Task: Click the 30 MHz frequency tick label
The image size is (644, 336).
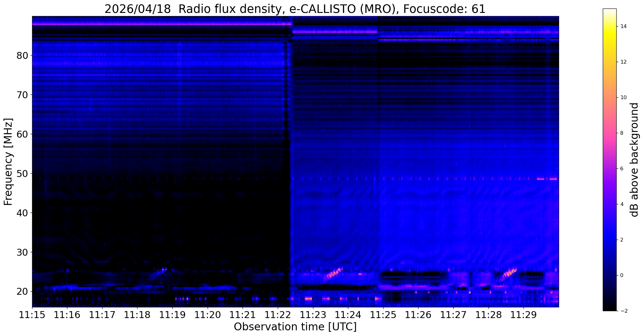Action: 22,252
